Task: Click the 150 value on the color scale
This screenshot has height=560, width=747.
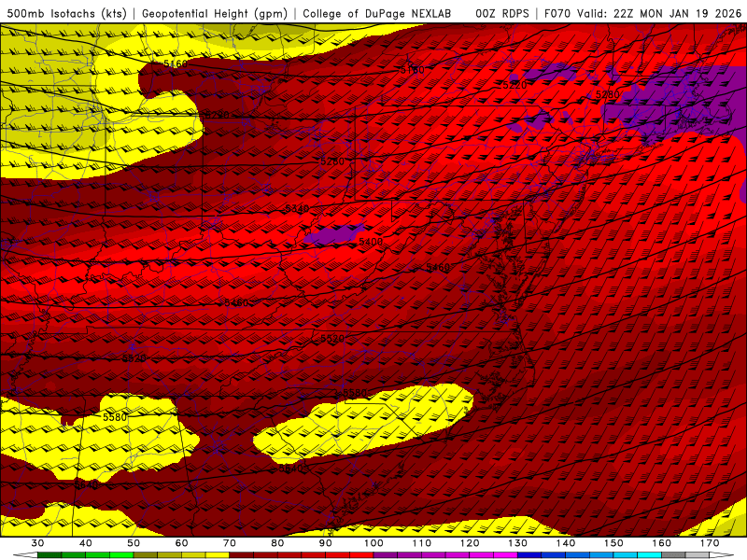Action: pos(613,543)
